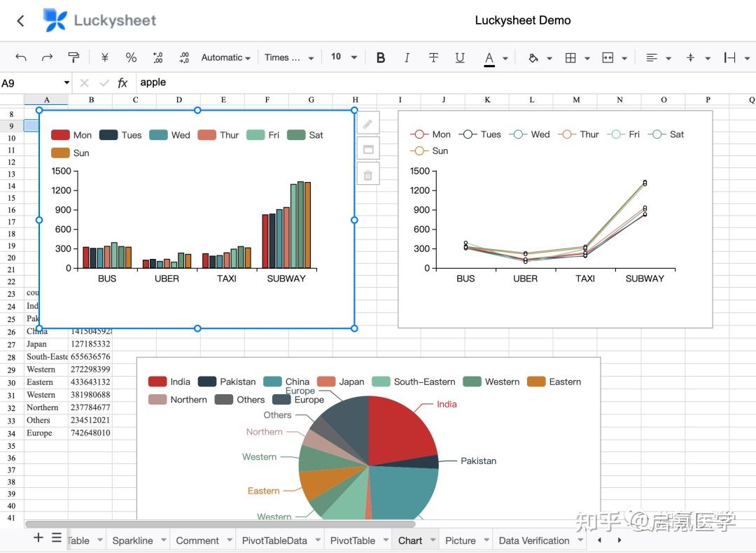Toggle italic formatting
The height and width of the screenshot is (553, 756).
pyautogui.click(x=407, y=57)
